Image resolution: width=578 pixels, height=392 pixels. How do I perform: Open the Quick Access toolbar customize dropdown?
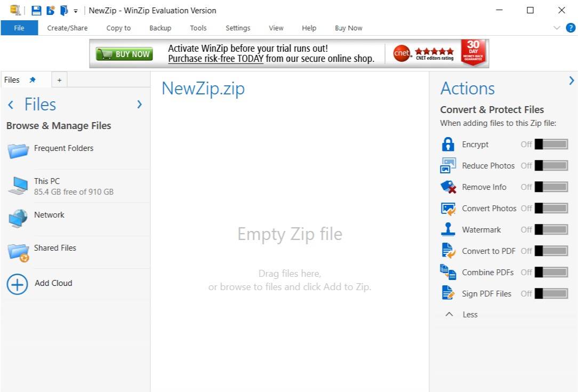pyautogui.click(x=76, y=11)
